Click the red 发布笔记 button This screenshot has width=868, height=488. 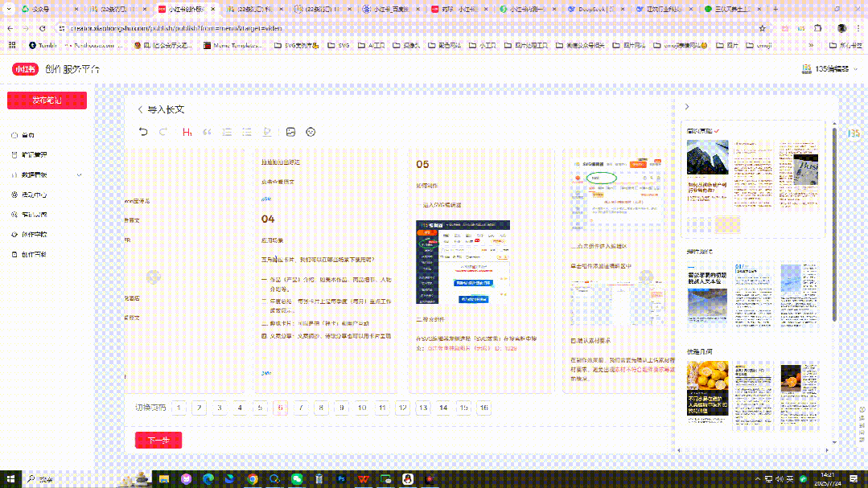[x=46, y=100]
